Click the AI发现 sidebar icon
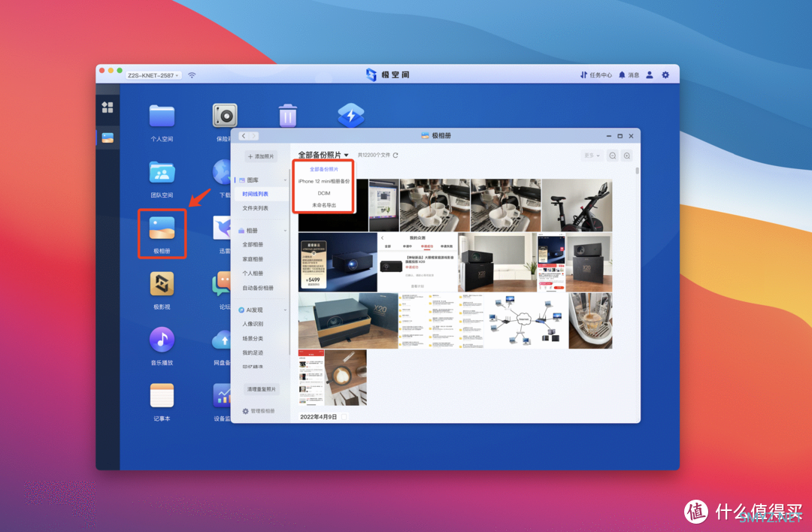 click(x=241, y=310)
